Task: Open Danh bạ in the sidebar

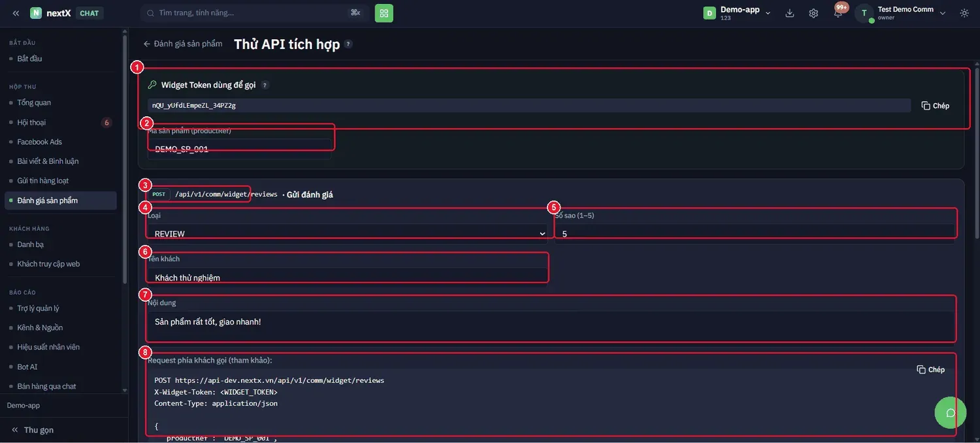Action: [61, 244]
